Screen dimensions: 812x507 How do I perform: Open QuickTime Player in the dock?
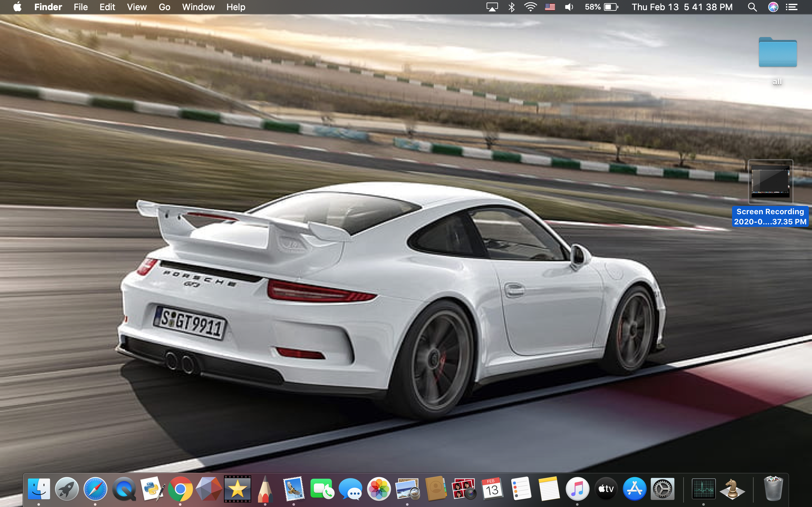coord(124,489)
